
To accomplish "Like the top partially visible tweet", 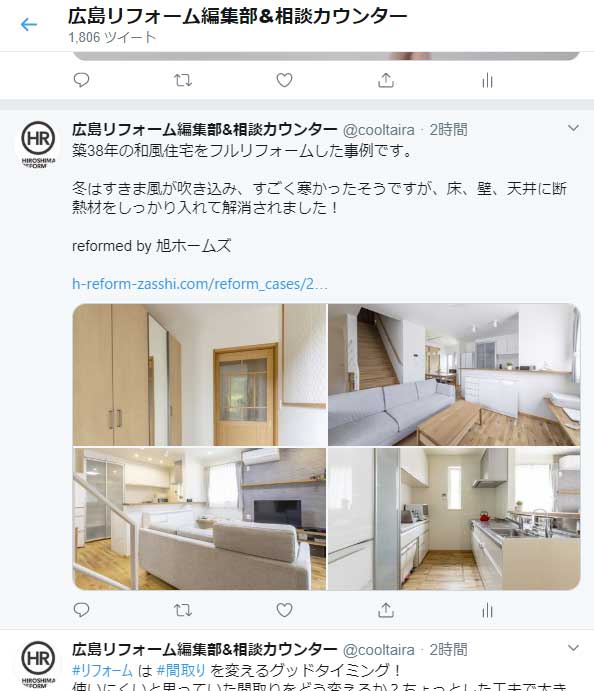I will click(x=284, y=80).
